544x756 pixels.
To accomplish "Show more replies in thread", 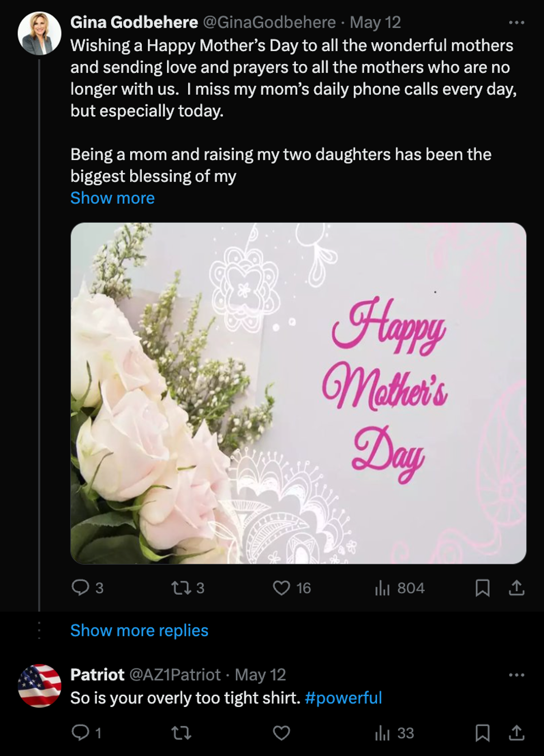I will pyautogui.click(x=139, y=631).
